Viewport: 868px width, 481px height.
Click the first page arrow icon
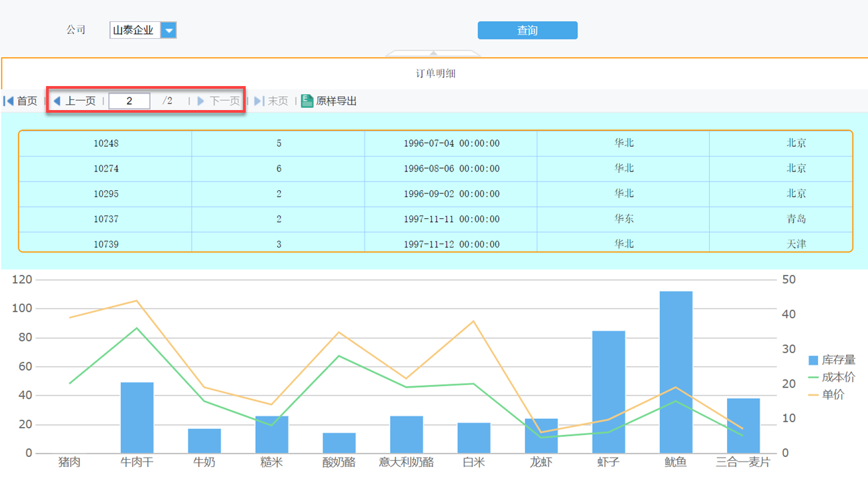pos(9,101)
